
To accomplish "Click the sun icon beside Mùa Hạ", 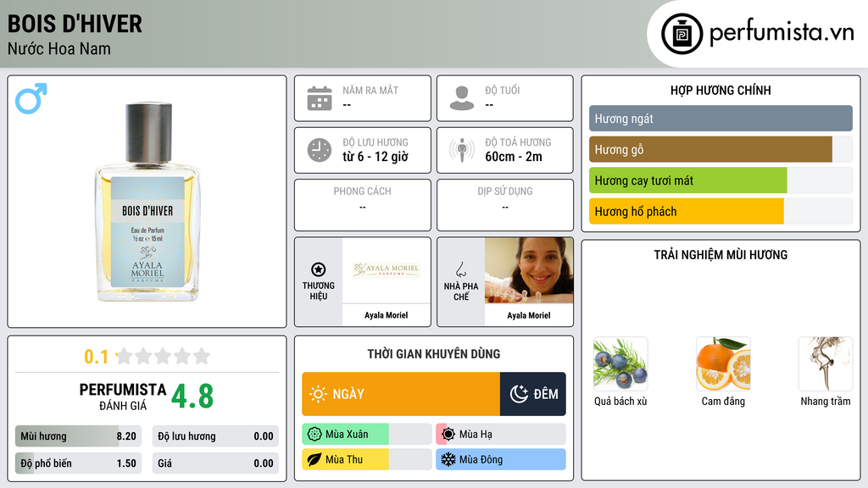I will coord(448,435).
